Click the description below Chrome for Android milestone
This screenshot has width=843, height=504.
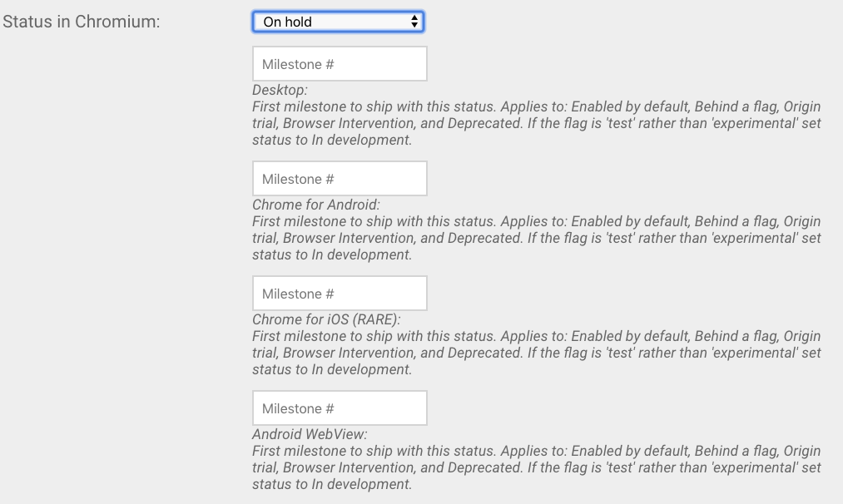[537, 238]
